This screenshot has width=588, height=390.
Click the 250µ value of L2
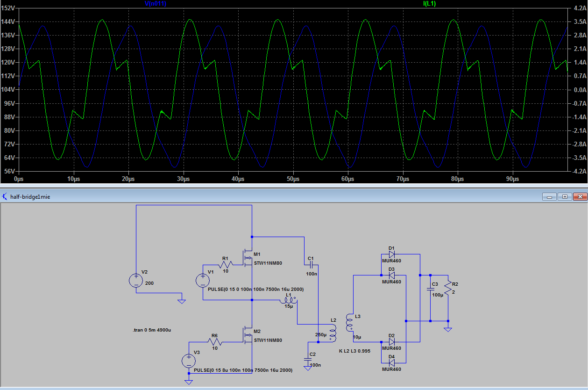tap(321, 334)
